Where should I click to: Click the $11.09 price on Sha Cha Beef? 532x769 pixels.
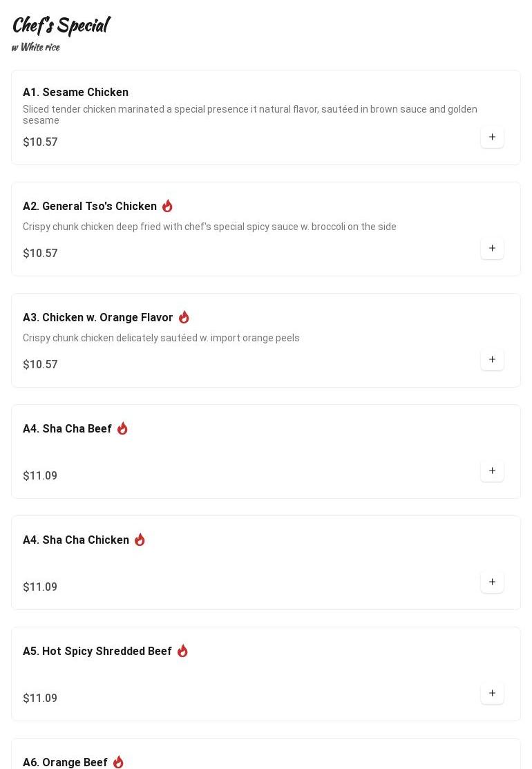click(40, 476)
